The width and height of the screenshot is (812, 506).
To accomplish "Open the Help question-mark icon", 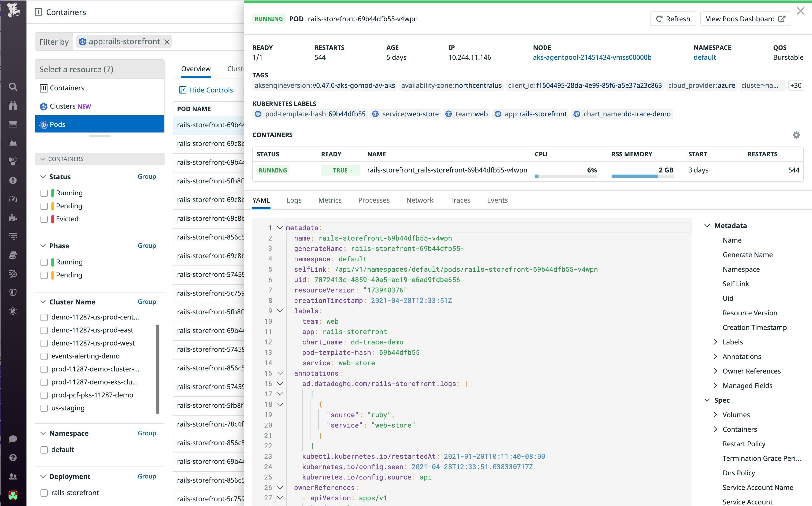I will coord(13,458).
